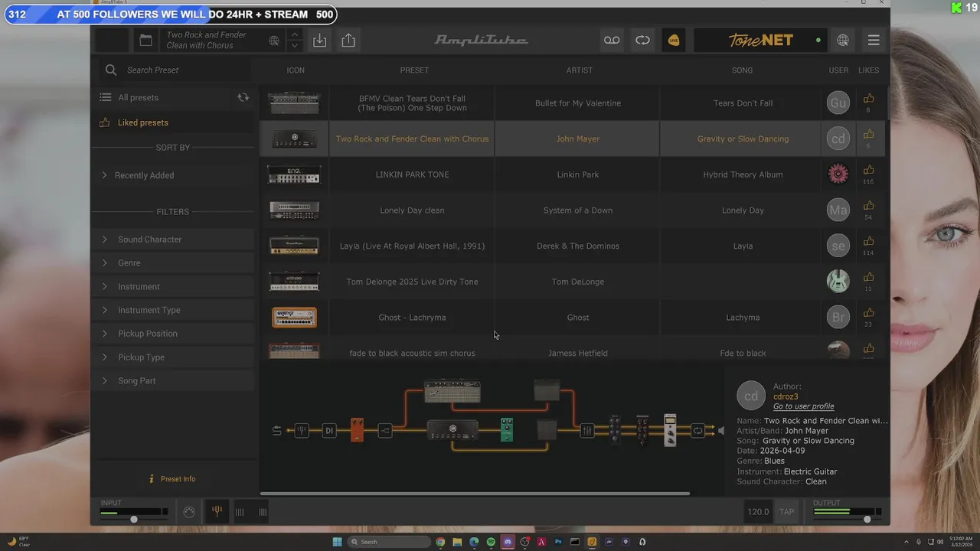Step to the next preset arrow

(x=295, y=46)
